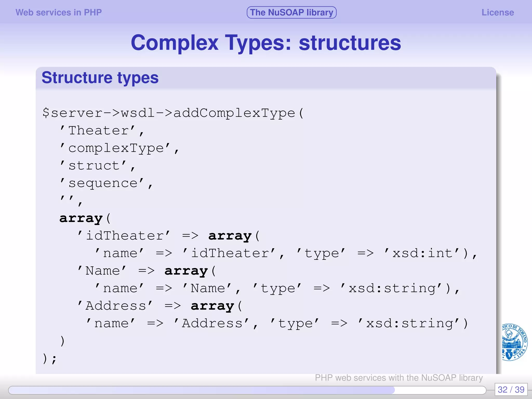532x399 pixels.
Task: Click the 'xsd:int' type value
Action: point(422,253)
